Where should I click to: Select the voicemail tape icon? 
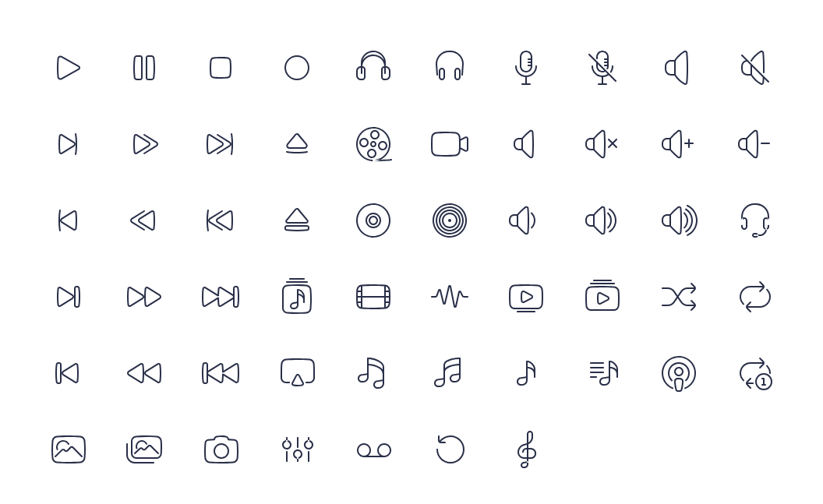pyautogui.click(x=374, y=450)
